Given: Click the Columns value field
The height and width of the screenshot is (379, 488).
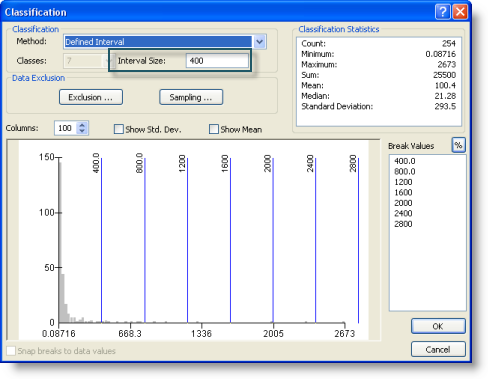Looking at the screenshot, I should (66, 128).
